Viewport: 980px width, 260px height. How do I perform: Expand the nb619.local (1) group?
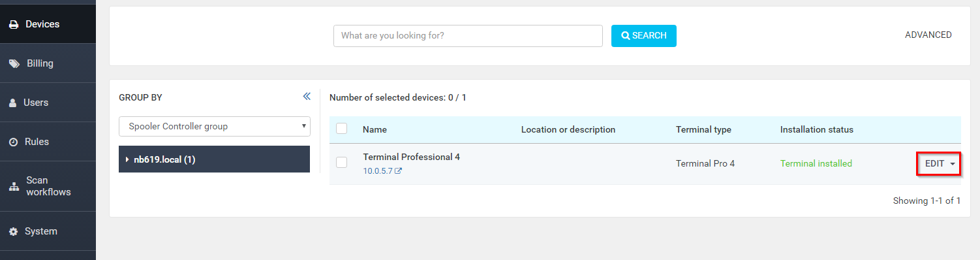pos(214,159)
